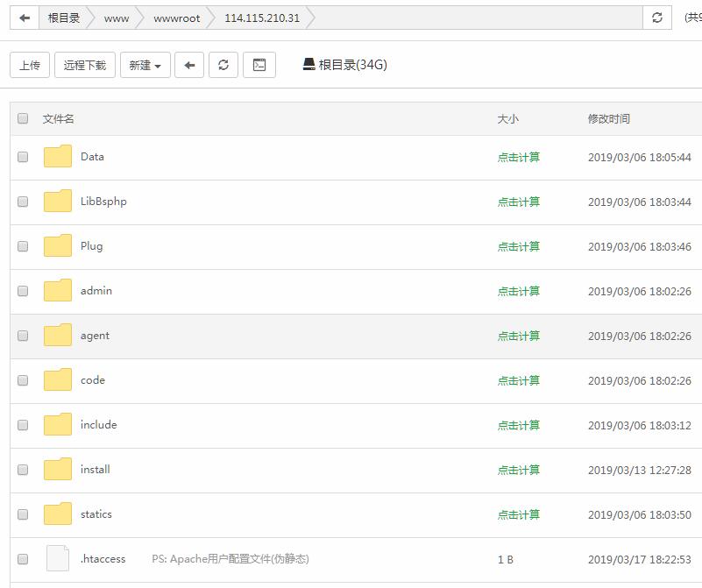Select the .htaccess file name
Image resolution: width=702 pixels, height=588 pixels.
tap(103, 559)
